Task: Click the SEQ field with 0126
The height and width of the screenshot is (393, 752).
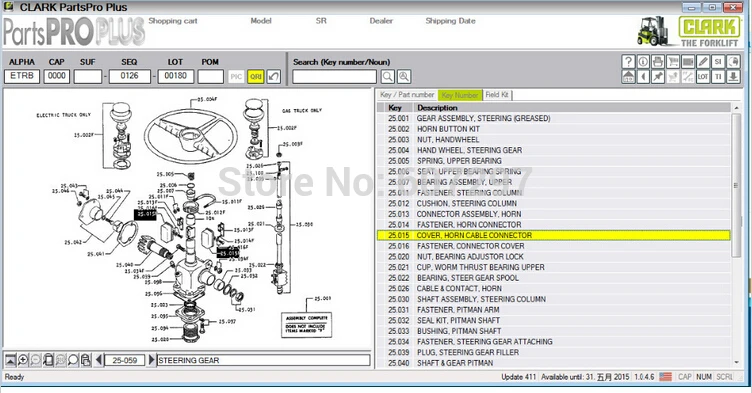Action: pos(129,76)
